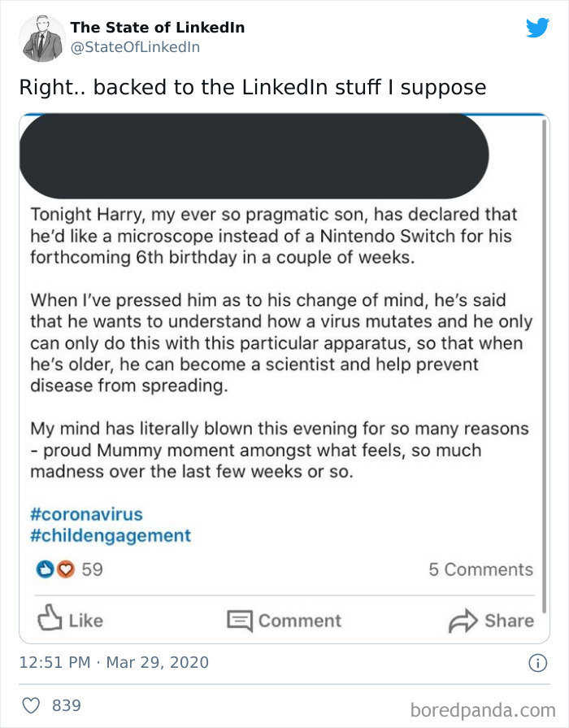
Task: Click the Like thumbs-up icon
Action: tap(49, 621)
